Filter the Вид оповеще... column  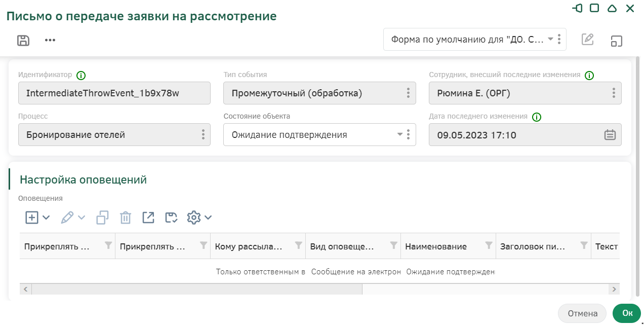[394, 245]
